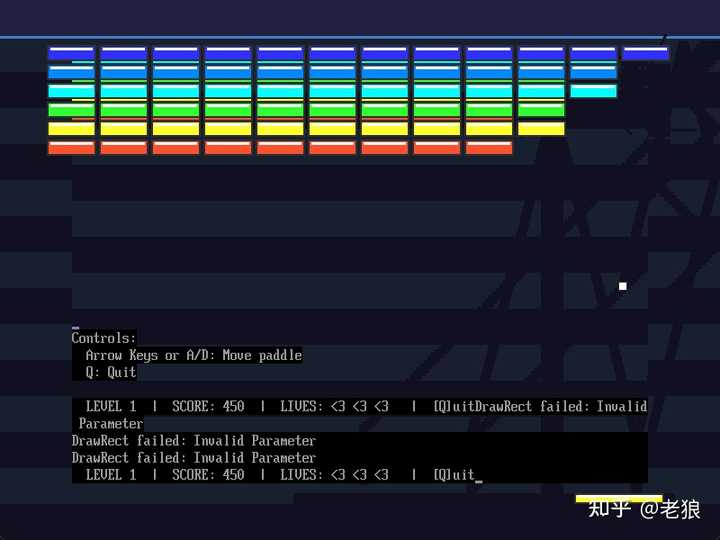This screenshot has width=720, height=540.
Task: Click the "Q: Quit" instruction line
Action: (111, 372)
